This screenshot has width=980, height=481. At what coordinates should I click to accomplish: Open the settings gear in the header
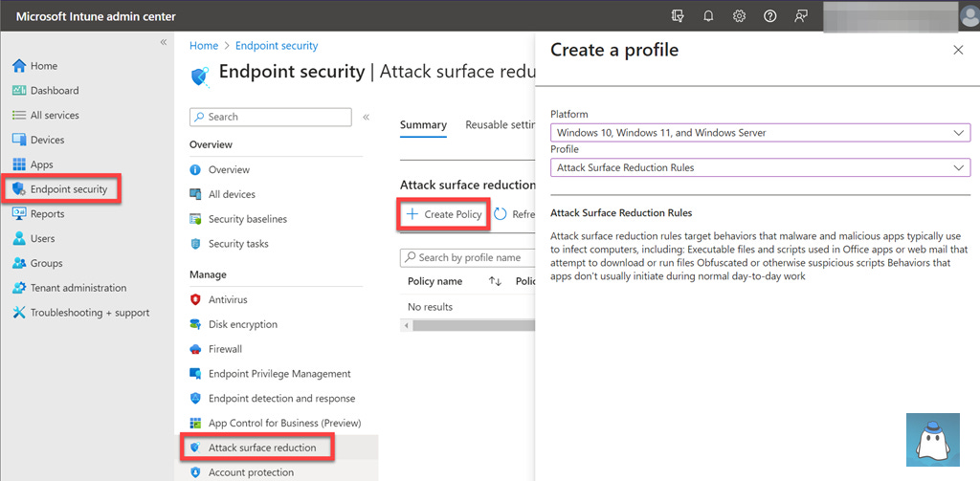(739, 16)
